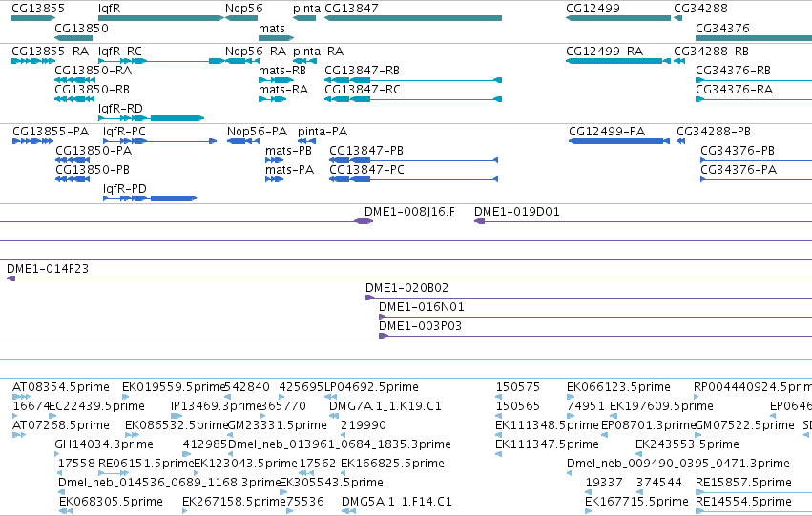Click the IP13469.3prime EST label

click(x=217, y=406)
